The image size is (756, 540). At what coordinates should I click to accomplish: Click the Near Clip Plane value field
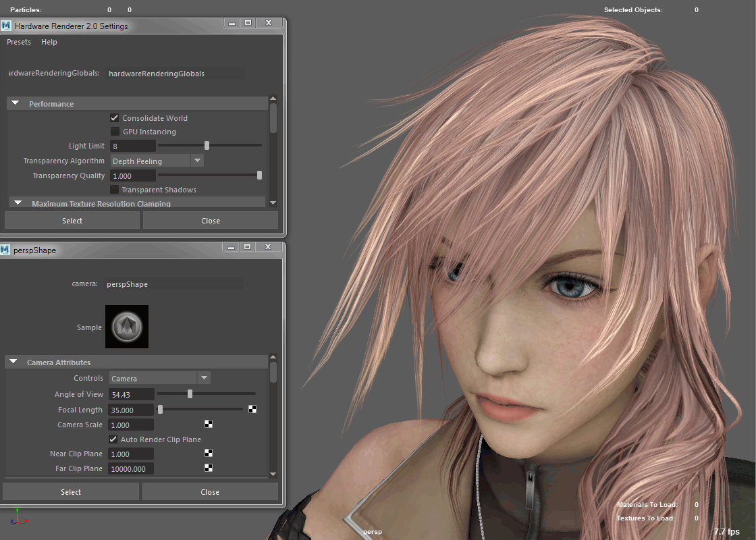(131, 454)
